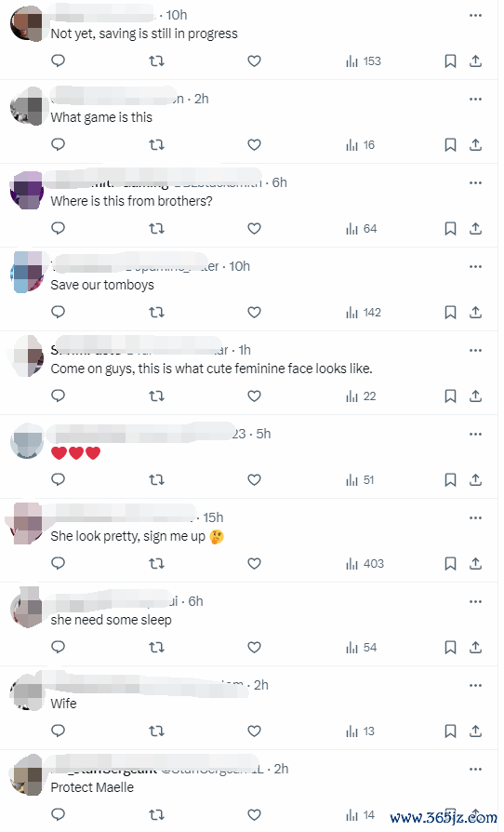
Task: Repost the "What game is this" tweet
Action: pos(156,145)
